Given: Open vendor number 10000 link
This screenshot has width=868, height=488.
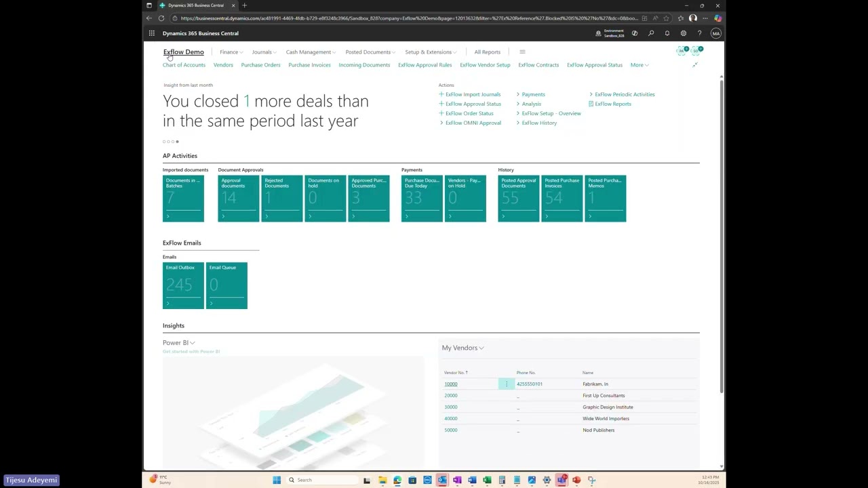Looking at the screenshot, I should coord(450,384).
